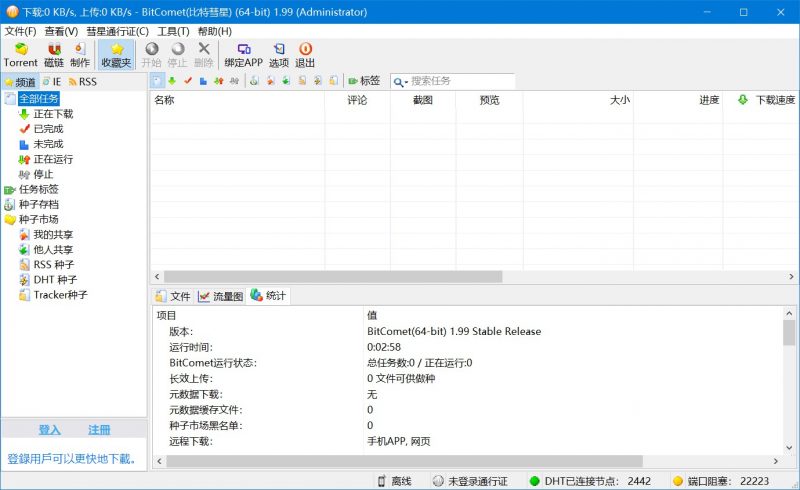Click the others' share icon in the filter bar
This screenshot has width=800, height=490.
(x=286, y=81)
